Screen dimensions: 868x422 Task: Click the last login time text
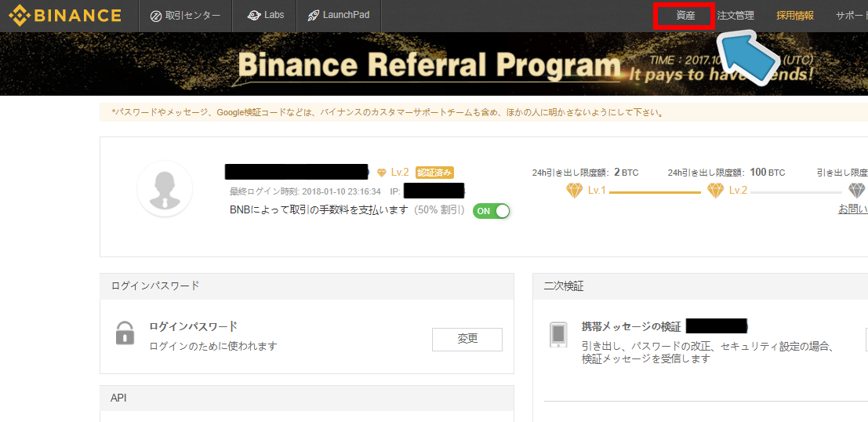click(x=306, y=191)
